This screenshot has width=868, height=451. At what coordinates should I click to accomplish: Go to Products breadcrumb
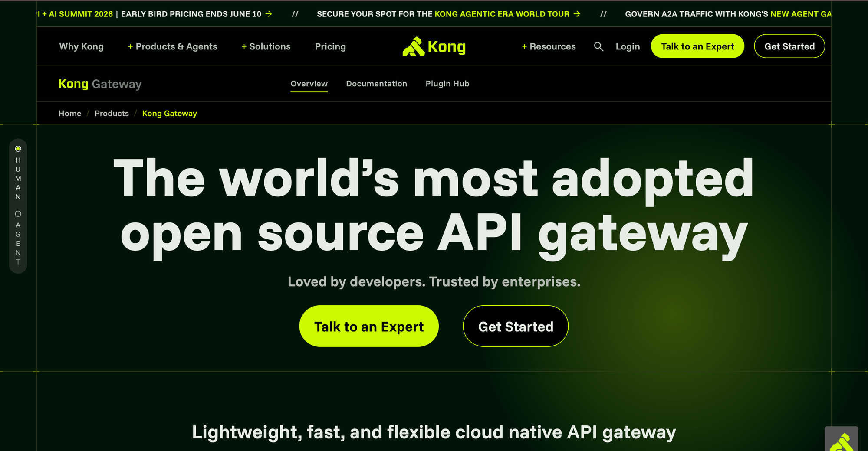(112, 113)
